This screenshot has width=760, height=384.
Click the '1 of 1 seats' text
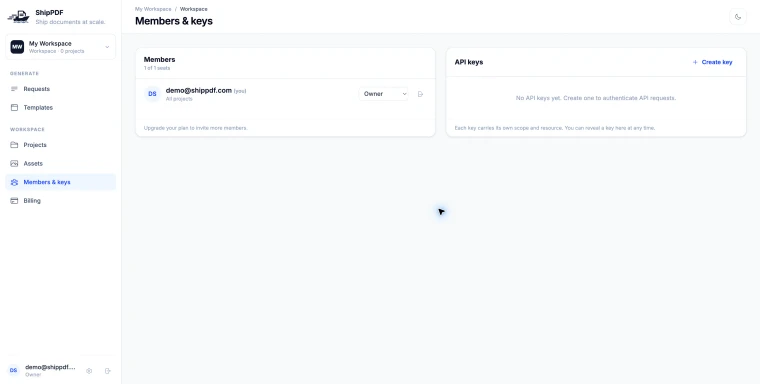tap(157, 68)
